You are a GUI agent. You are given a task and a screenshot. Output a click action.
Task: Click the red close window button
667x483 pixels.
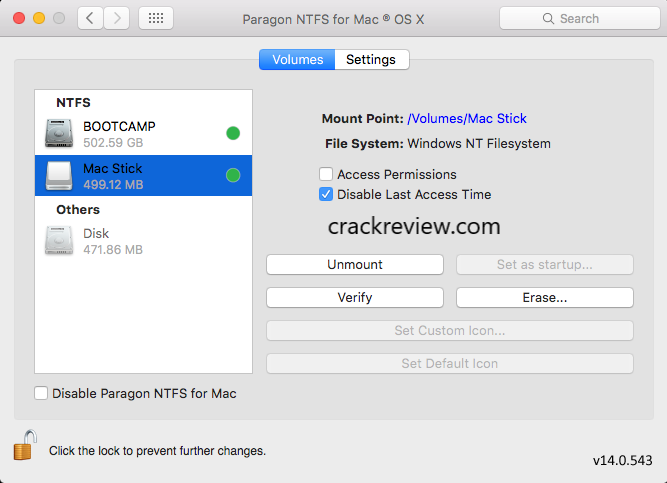tap(19, 18)
